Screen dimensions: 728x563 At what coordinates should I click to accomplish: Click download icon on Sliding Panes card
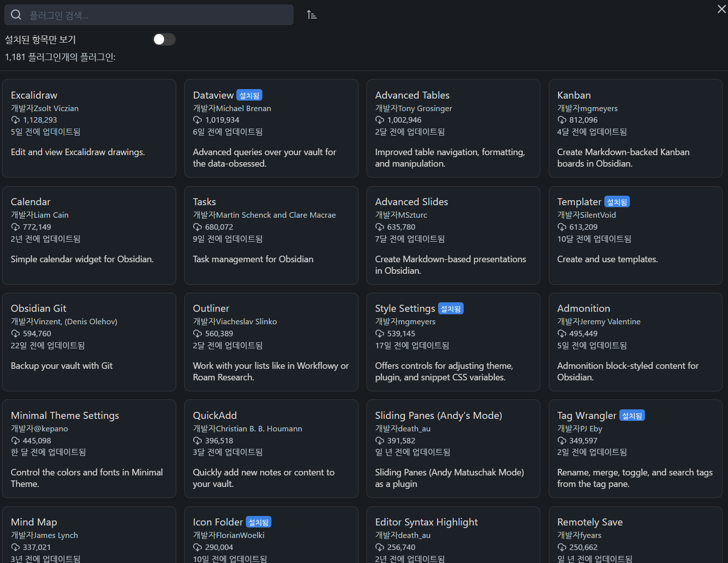(380, 441)
